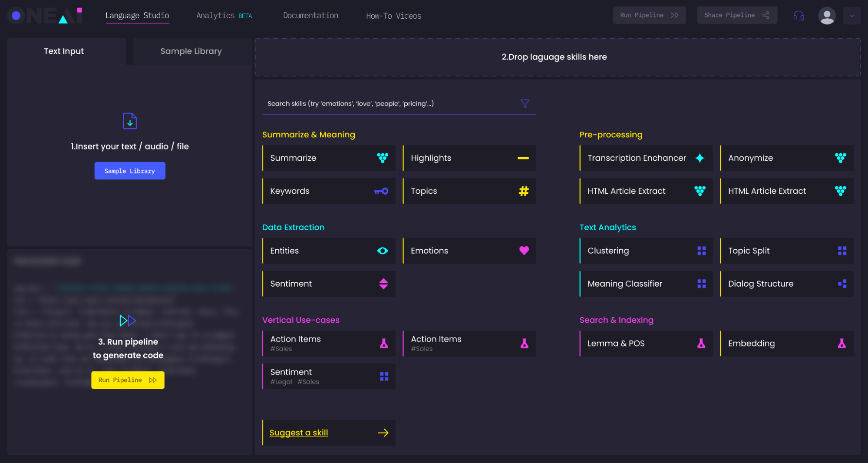868x463 pixels.
Task: Expand the account dropdown chevron
Action: 851,16
